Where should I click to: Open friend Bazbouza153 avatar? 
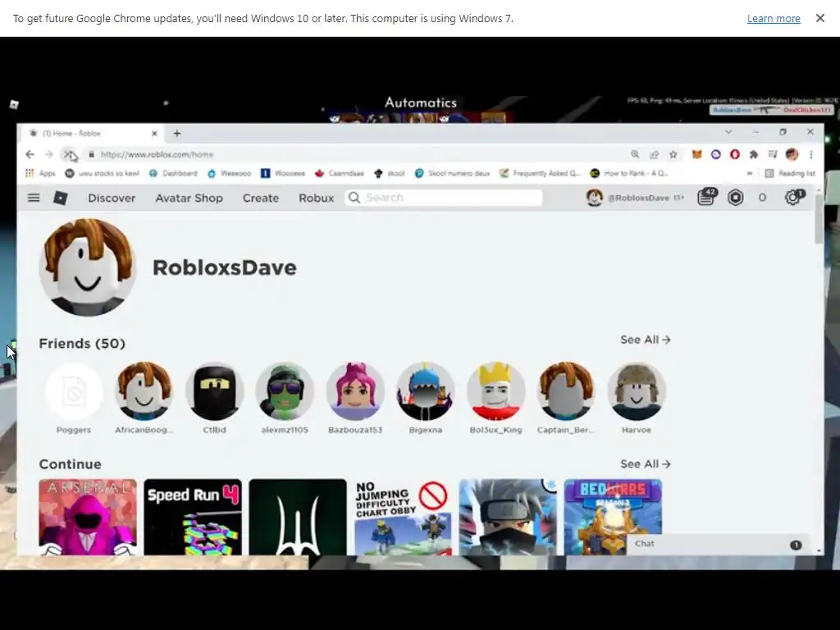[x=355, y=391]
